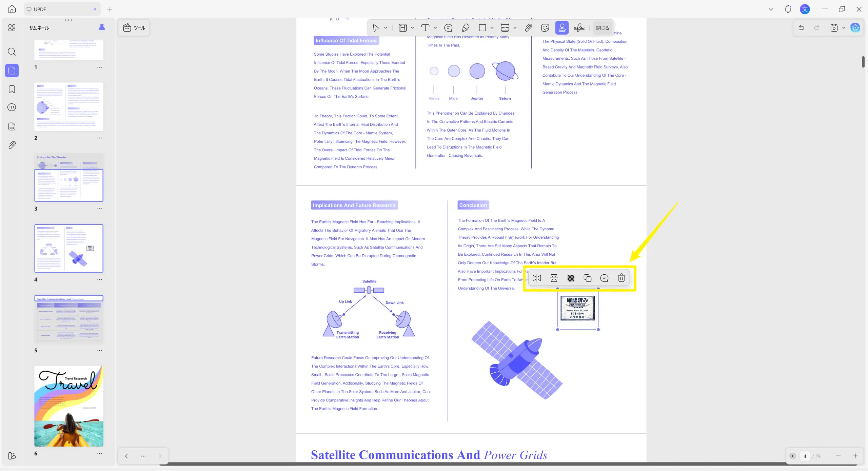The width and height of the screenshot is (868, 471).
Task: Open the ツール menu
Action: 134,28
